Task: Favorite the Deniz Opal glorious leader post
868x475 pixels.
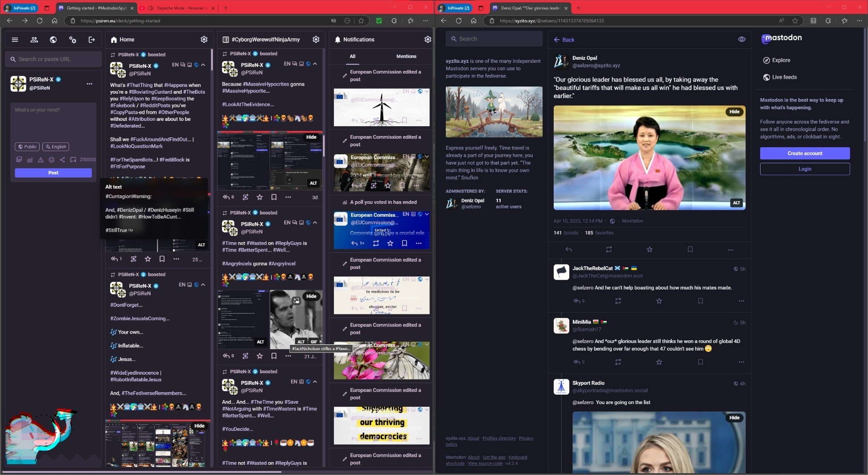Action: click(x=650, y=250)
